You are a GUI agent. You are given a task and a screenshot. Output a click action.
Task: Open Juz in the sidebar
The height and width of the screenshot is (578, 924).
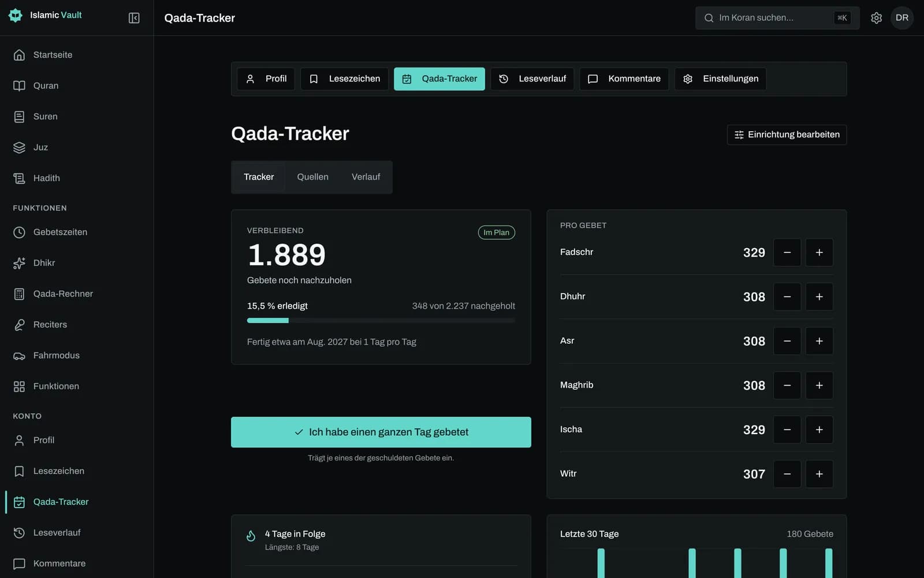click(x=77, y=147)
